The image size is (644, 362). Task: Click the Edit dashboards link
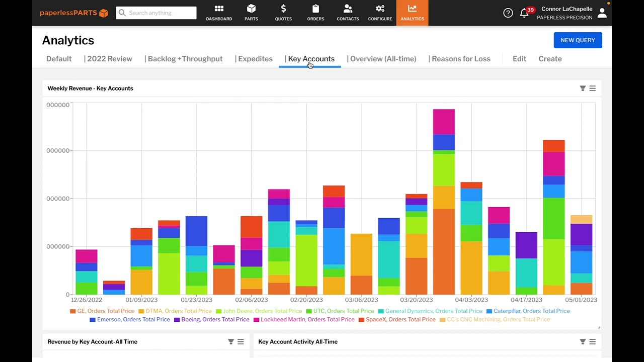coord(519,59)
